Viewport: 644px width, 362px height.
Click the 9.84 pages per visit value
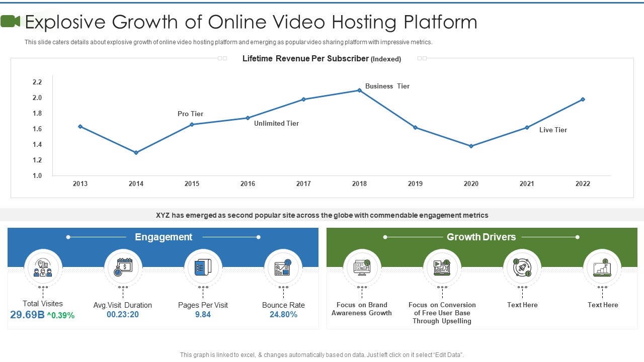203,315
